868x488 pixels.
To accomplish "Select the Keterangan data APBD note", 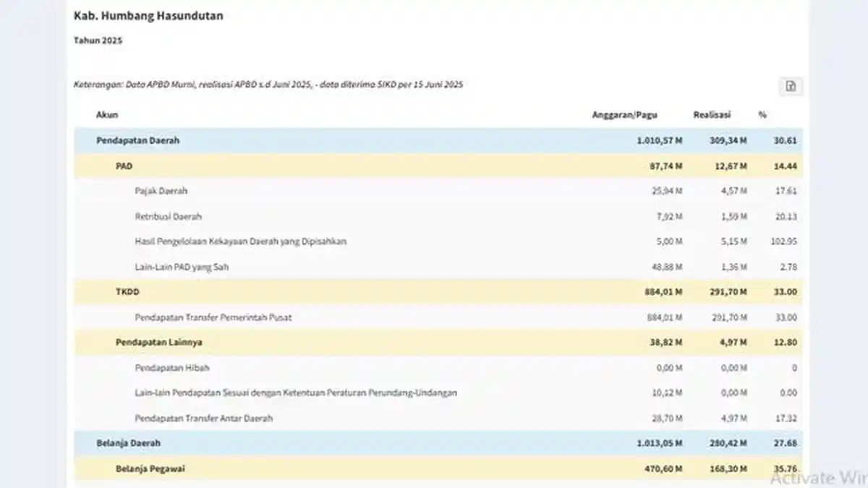I will point(268,85).
